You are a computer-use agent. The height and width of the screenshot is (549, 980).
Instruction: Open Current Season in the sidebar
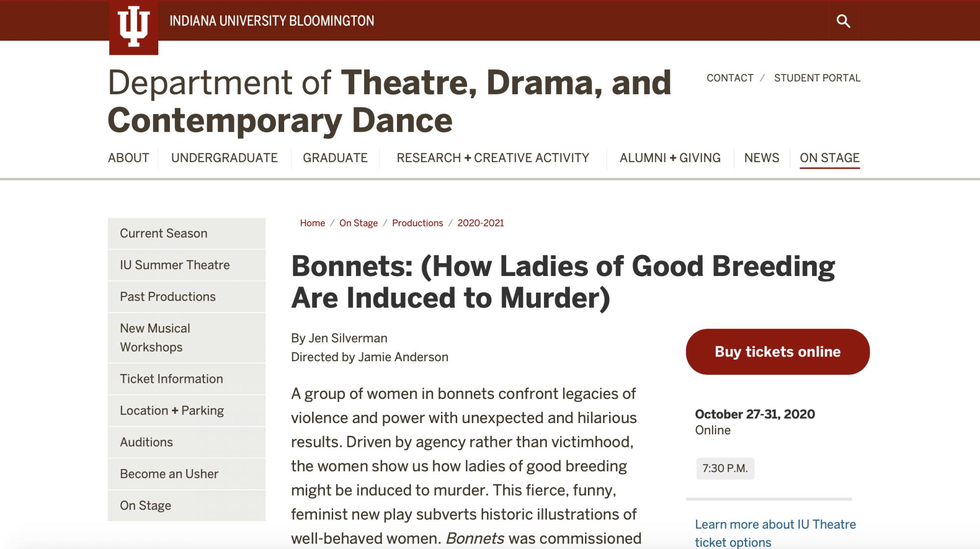tap(164, 233)
